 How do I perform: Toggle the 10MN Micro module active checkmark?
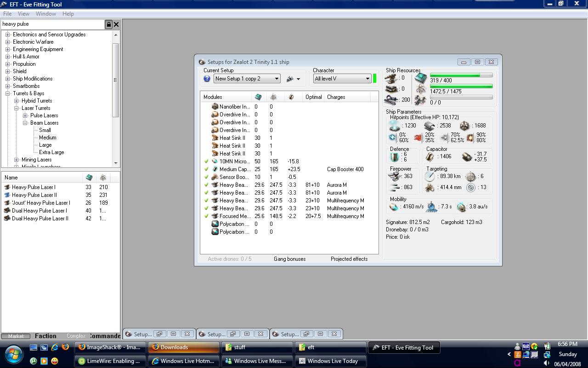point(206,161)
